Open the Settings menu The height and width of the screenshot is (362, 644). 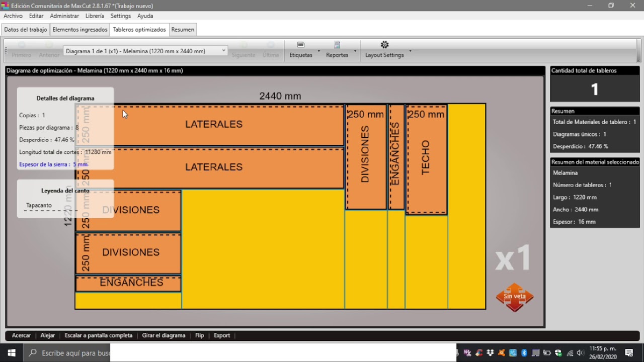pyautogui.click(x=121, y=16)
